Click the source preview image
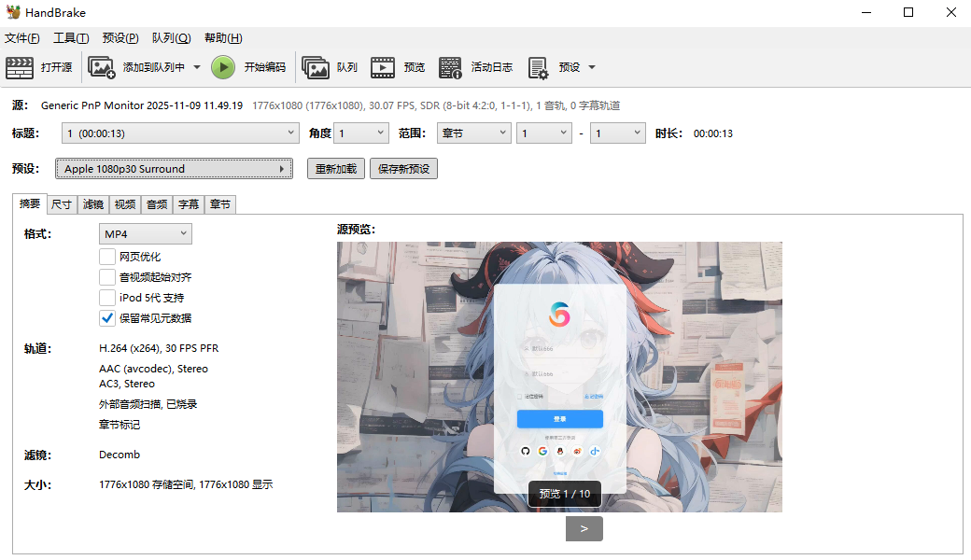The width and height of the screenshot is (971, 560). click(559, 377)
